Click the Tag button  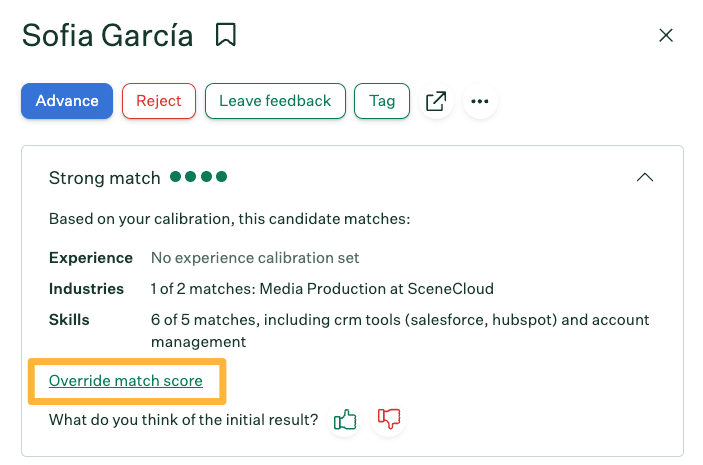pos(382,101)
